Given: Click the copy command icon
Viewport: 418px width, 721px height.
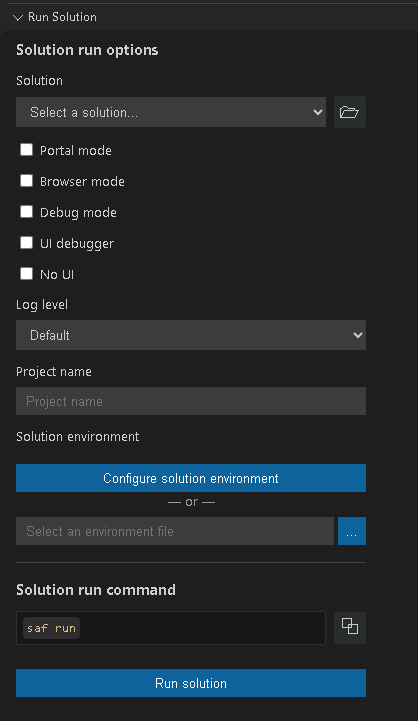Looking at the screenshot, I should click(x=349, y=628).
